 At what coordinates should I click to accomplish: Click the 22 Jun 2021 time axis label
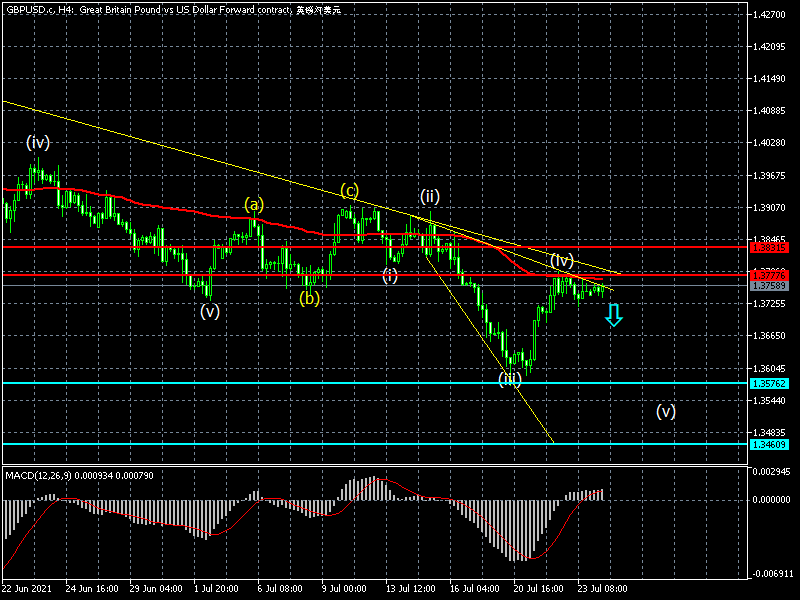[26, 590]
